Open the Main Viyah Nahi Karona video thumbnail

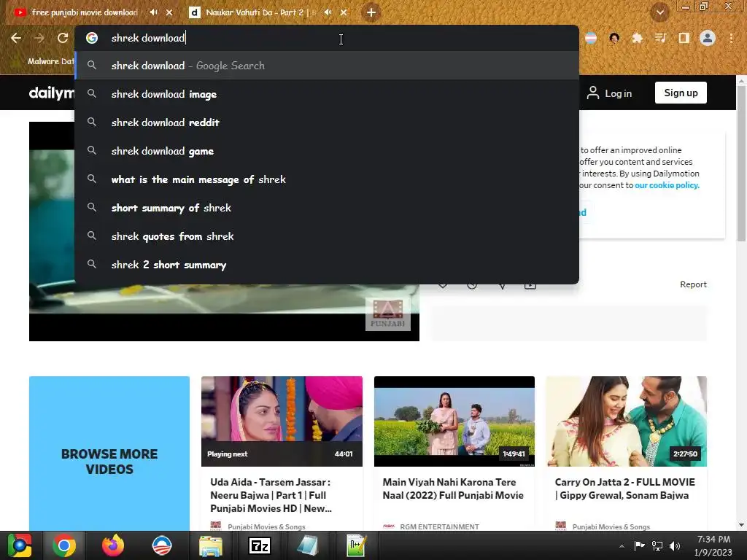454,421
